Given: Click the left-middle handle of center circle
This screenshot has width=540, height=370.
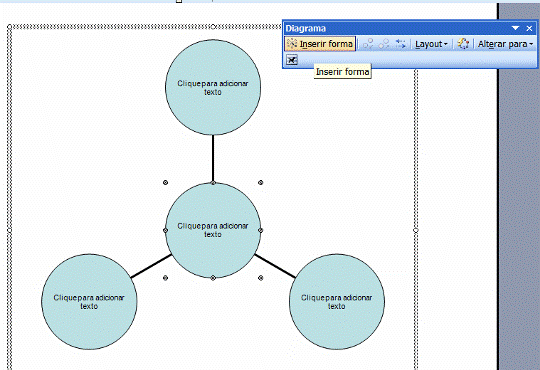Looking at the screenshot, I should coord(165,230).
